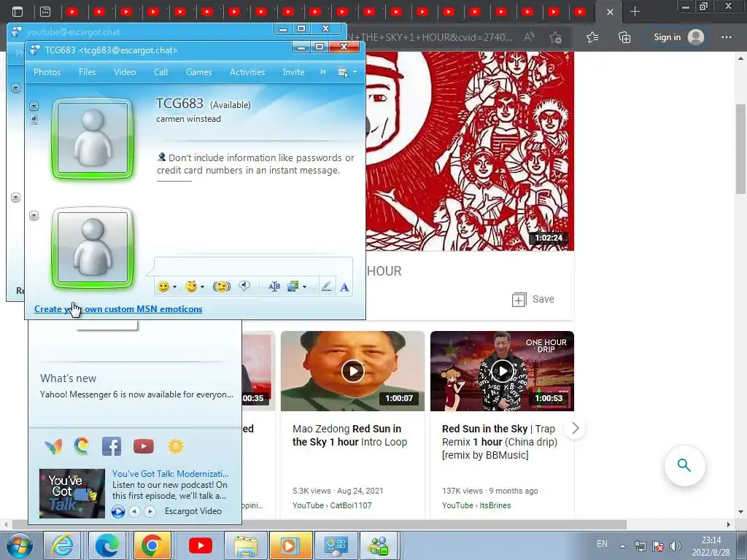Open the Photos menu in chat window
The height and width of the screenshot is (560, 747).
[47, 72]
